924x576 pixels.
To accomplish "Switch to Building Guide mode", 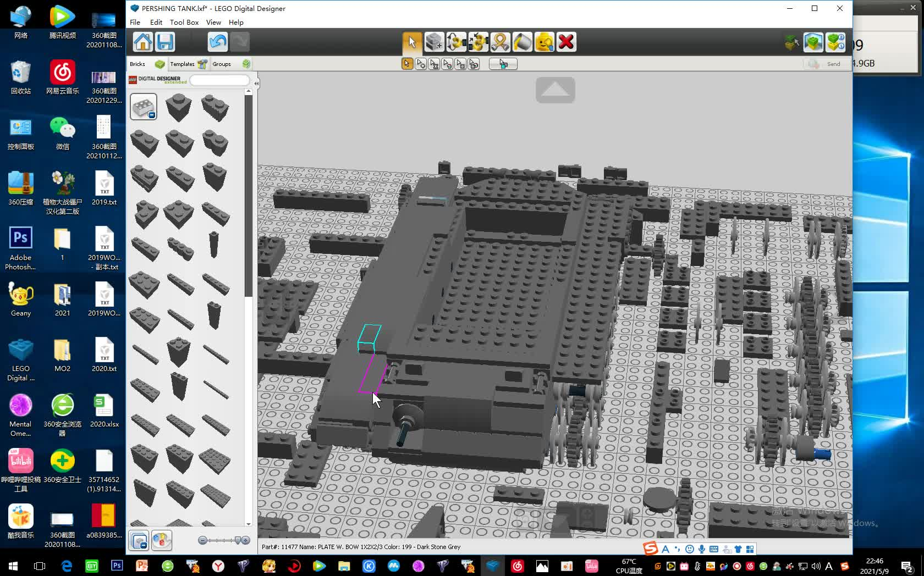I will coord(835,42).
